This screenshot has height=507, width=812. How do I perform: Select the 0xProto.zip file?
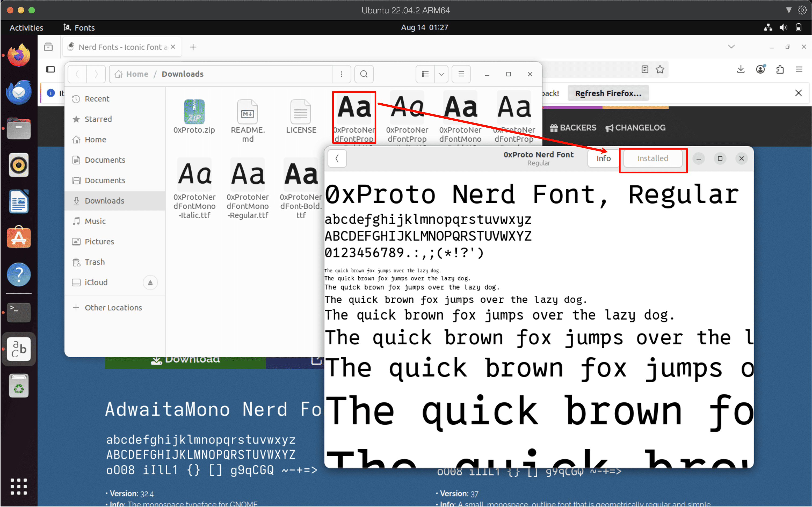[194, 116]
